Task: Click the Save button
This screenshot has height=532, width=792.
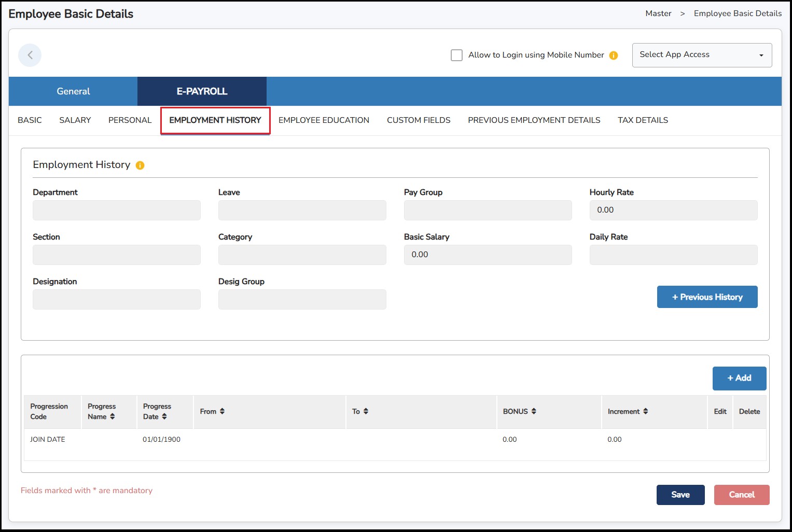Action: (680, 495)
